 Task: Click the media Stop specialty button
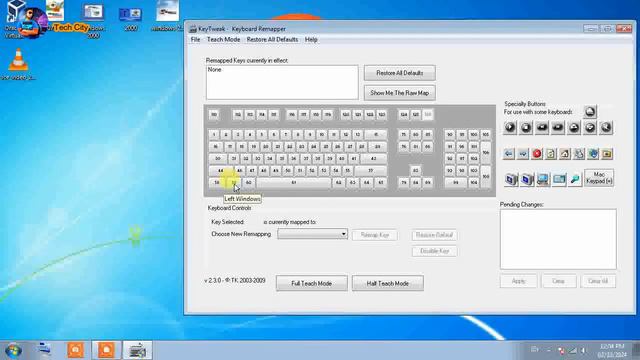pyautogui.click(x=526, y=128)
